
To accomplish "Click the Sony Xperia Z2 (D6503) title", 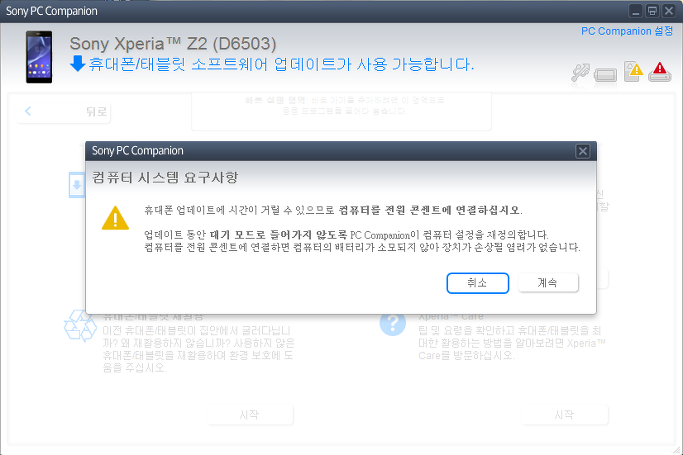I will tap(173, 44).
